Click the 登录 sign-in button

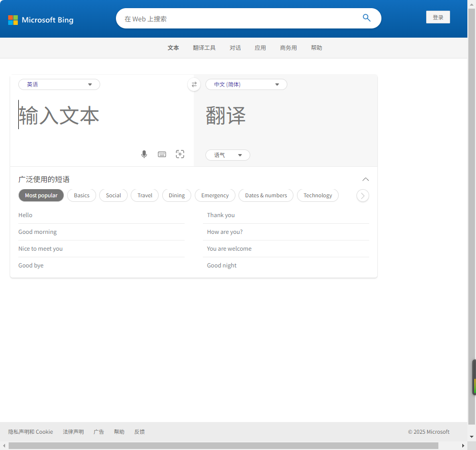click(438, 17)
